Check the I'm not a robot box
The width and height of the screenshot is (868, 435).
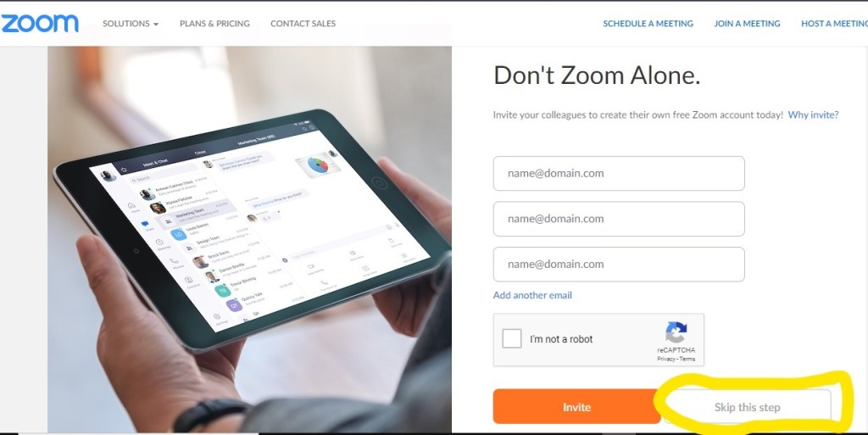(x=511, y=338)
